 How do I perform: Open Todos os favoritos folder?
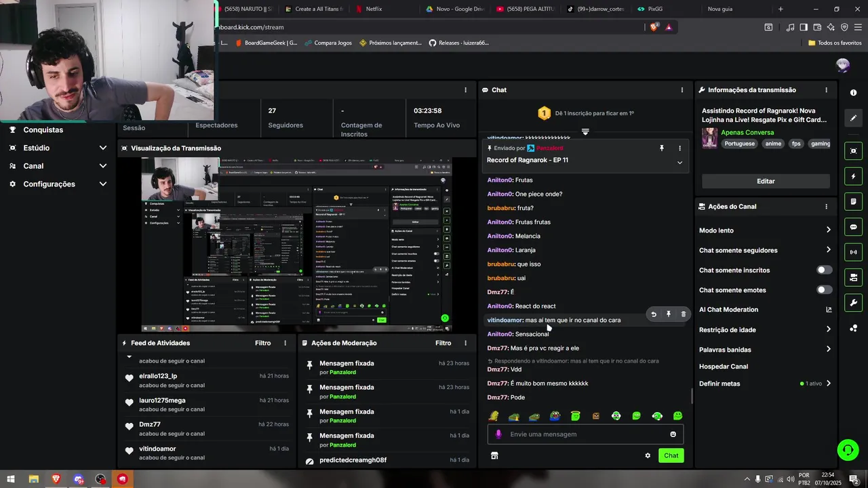(835, 43)
